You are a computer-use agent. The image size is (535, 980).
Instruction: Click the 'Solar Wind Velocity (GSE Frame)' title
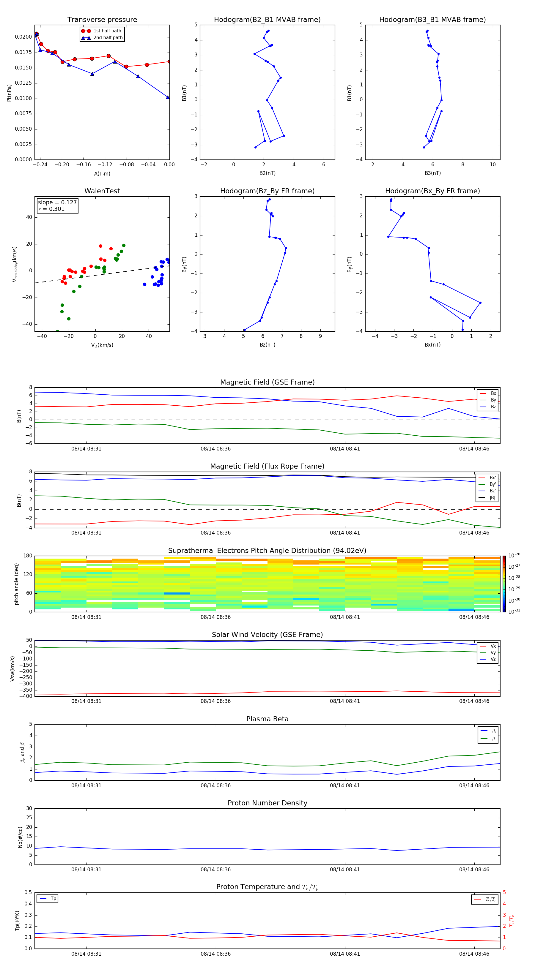(267, 635)
